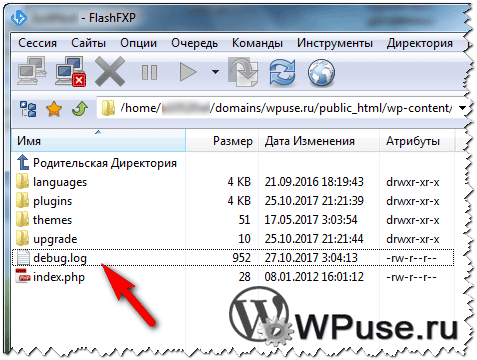
Task: Click the debug.log text file icon
Action: 23,257
